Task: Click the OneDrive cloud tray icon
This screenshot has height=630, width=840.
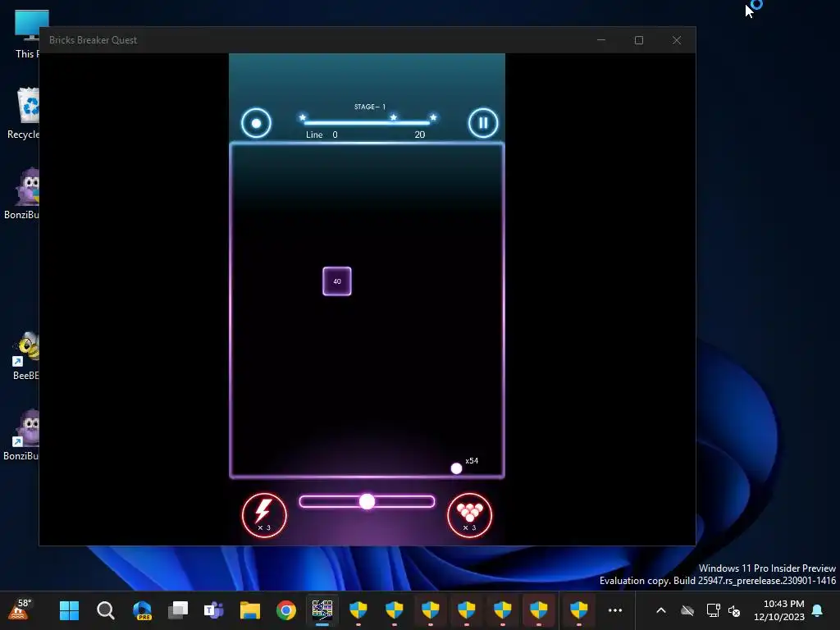Action: 687,610
